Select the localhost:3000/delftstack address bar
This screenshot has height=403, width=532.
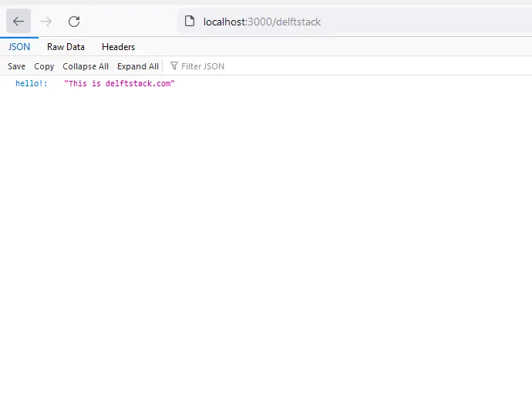click(x=355, y=22)
